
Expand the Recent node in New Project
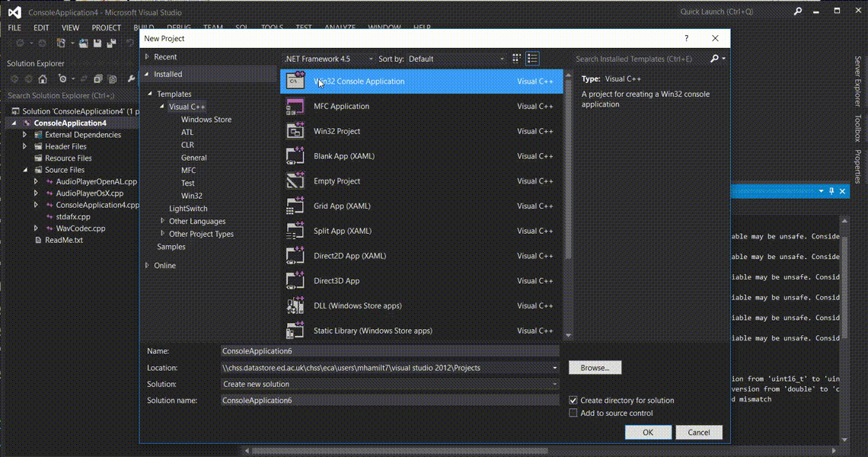[x=147, y=56]
